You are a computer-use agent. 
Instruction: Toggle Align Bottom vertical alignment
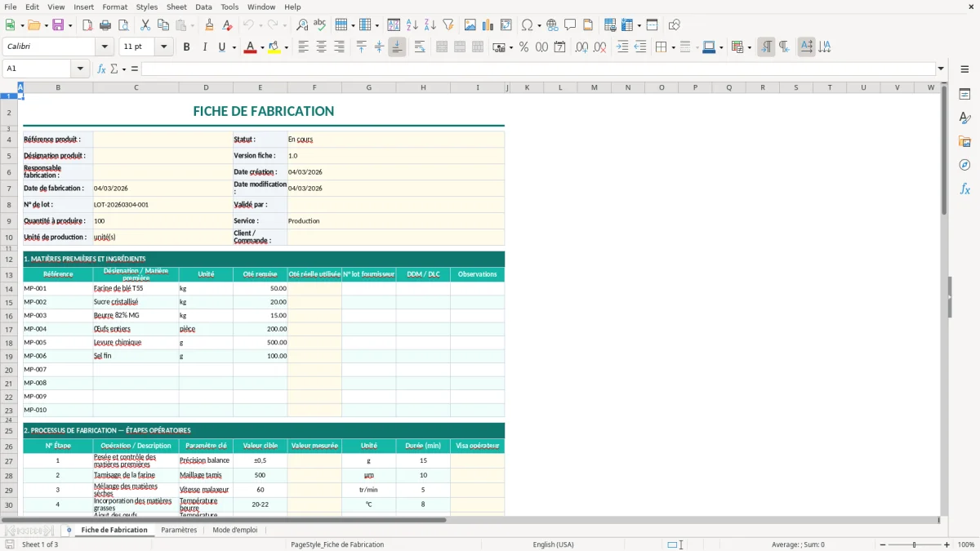pos(397,47)
